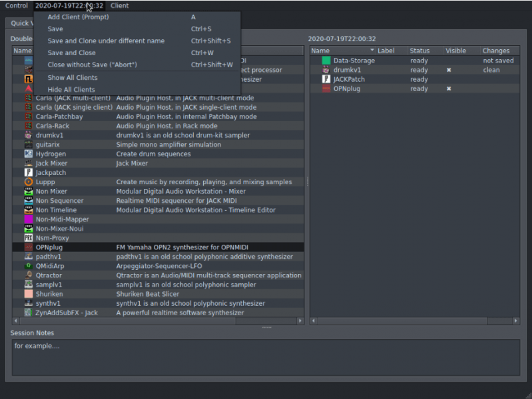Click the launcher list horizontal scrollbar
Viewport: 532px width, 399px height.
128,321
